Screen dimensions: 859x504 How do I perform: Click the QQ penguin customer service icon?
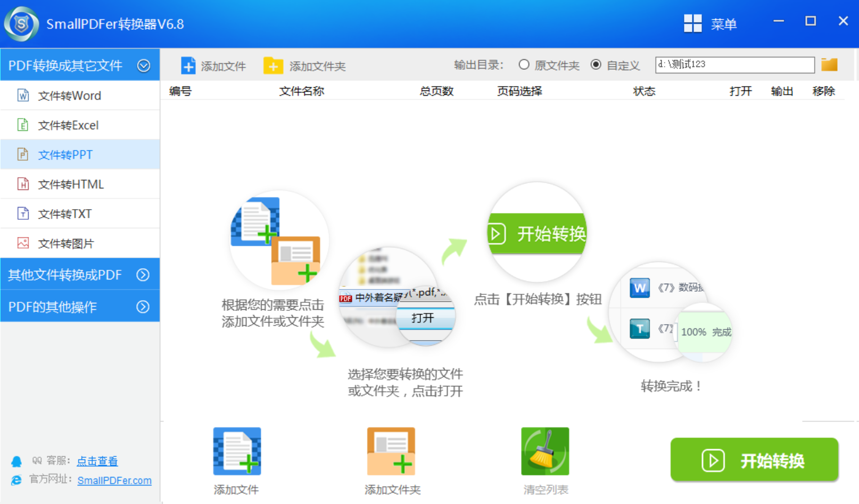(16, 461)
